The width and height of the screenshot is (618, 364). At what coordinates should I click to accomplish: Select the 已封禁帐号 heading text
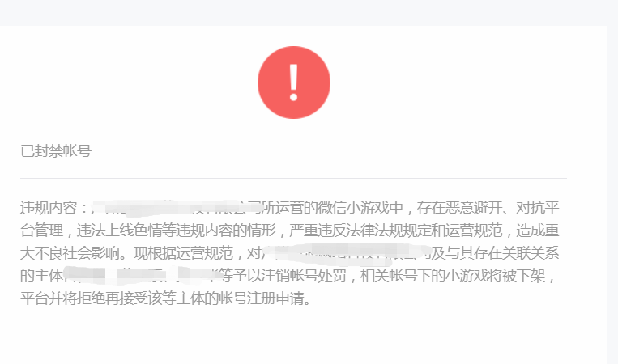click(56, 150)
